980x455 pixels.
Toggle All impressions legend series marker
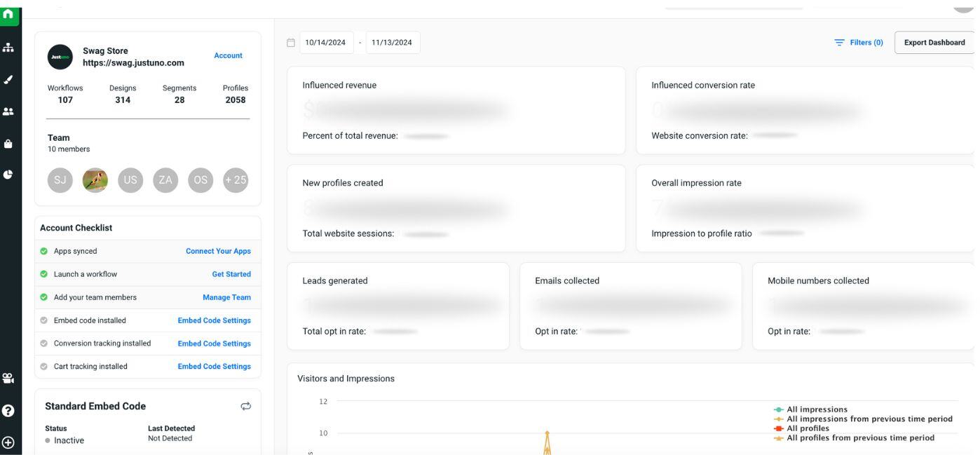click(x=779, y=409)
